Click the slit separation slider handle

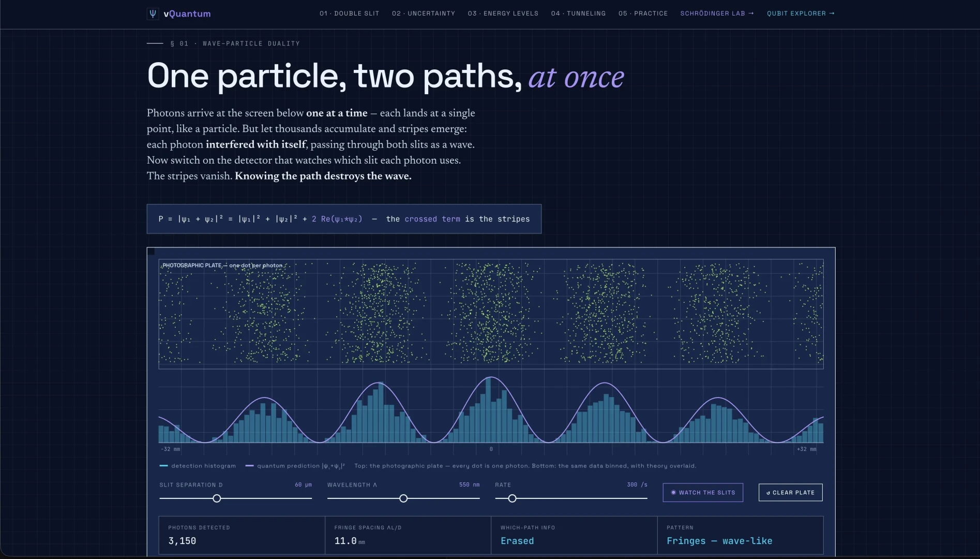pyautogui.click(x=217, y=498)
